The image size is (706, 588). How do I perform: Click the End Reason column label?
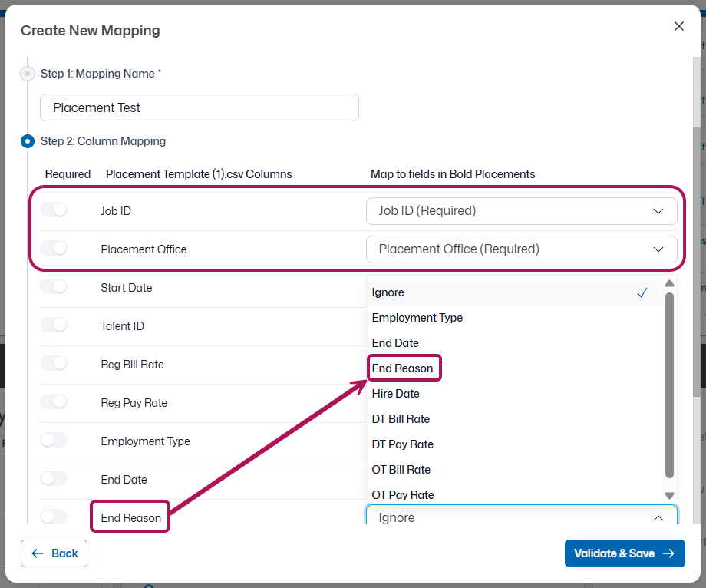pos(130,518)
